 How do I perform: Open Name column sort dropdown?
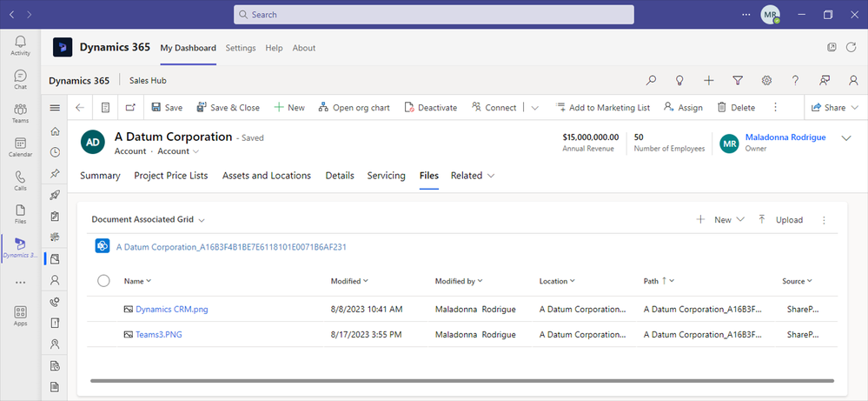pyautogui.click(x=137, y=281)
